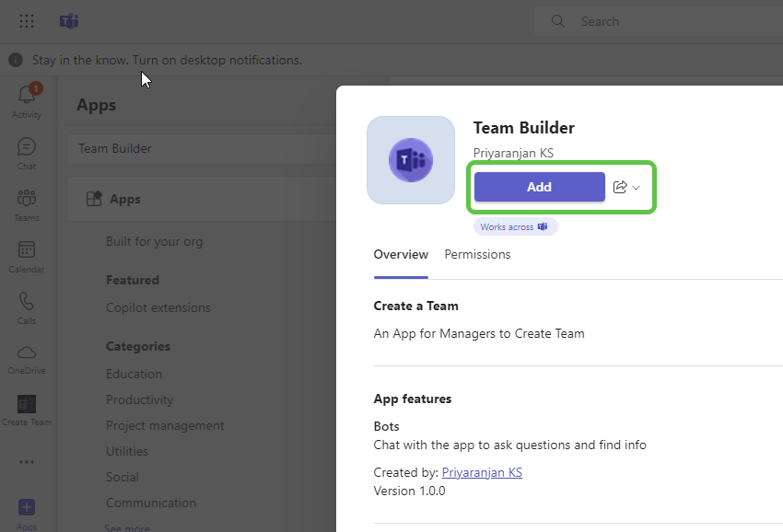The width and height of the screenshot is (783, 532).
Task: Open the Chat panel icon
Action: [27, 150]
